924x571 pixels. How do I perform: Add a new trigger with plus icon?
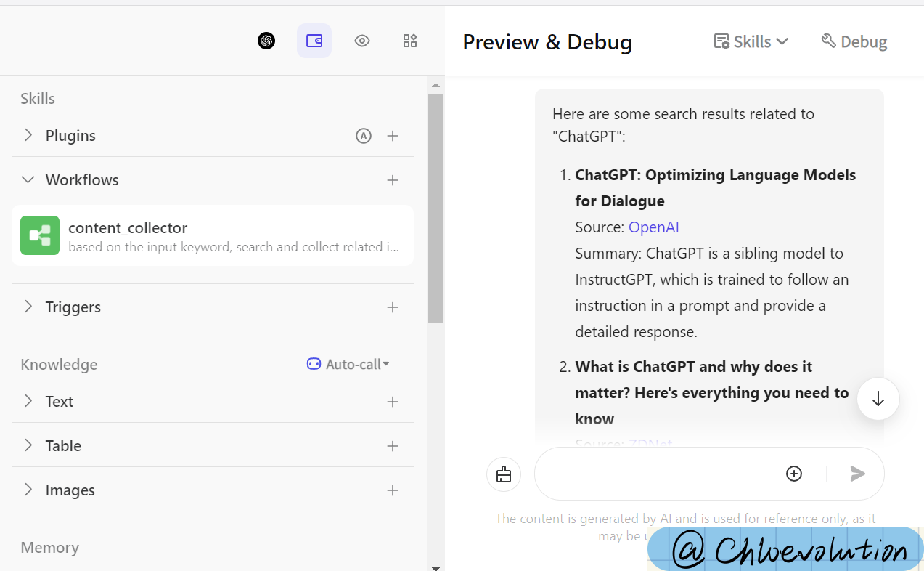click(x=393, y=307)
